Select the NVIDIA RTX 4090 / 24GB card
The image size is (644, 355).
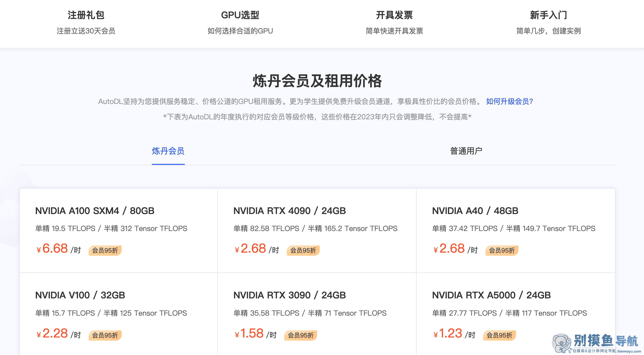pyautogui.click(x=317, y=230)
